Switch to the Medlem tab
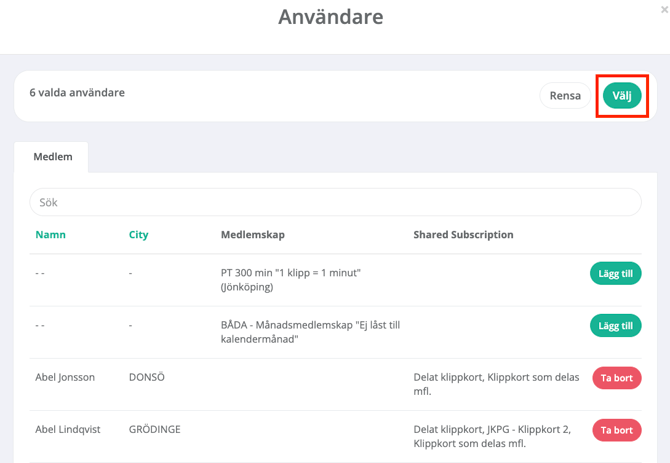The height and width of the screenshot is (463, 670). click(x=51, y=157)
